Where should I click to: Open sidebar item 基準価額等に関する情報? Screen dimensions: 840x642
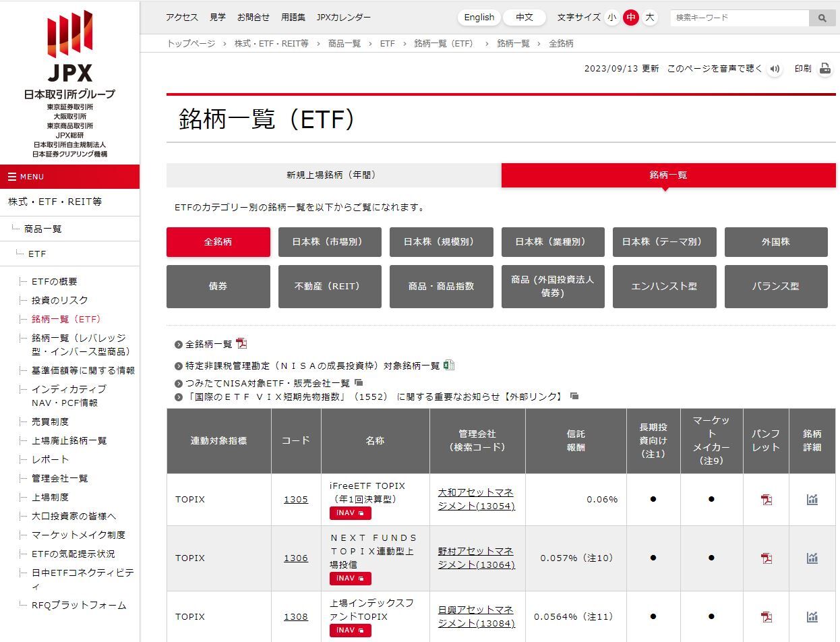click(83, 371)
